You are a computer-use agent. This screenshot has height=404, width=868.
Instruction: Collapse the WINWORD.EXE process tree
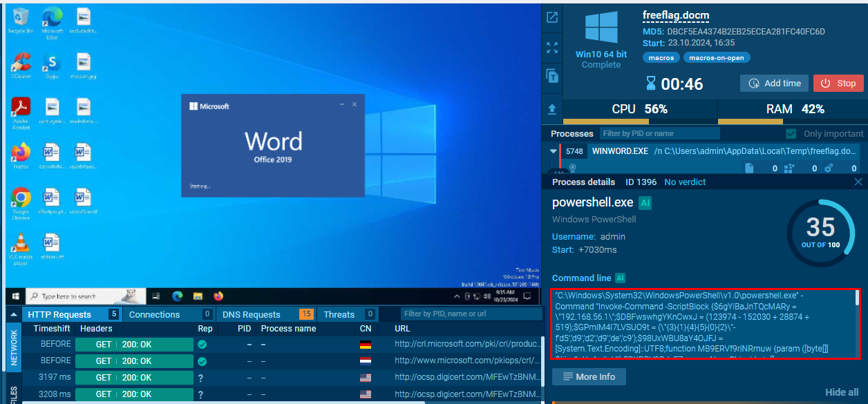(x=553, y=151)
